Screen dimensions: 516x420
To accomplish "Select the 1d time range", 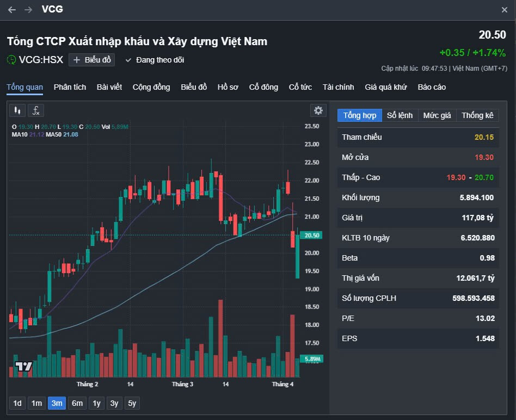I will 17,403.
